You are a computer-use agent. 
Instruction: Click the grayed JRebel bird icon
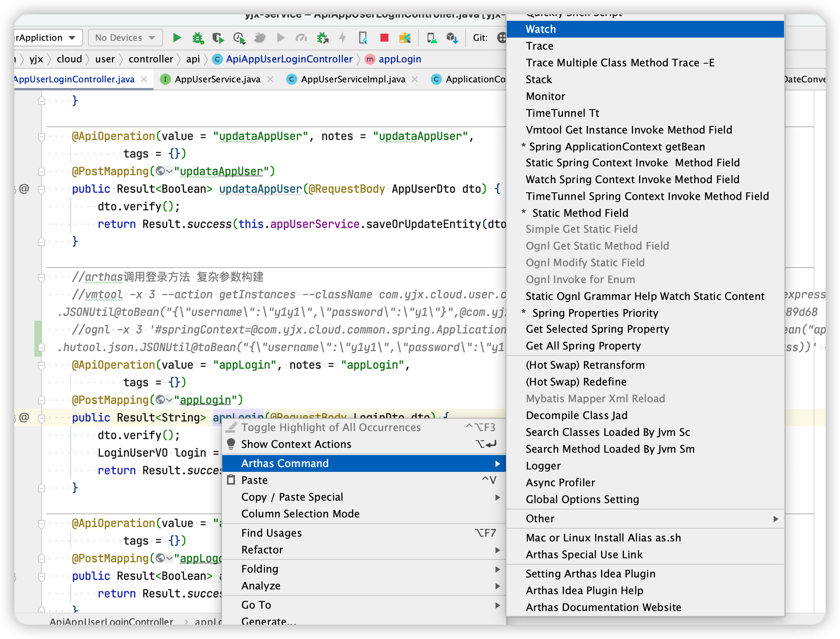[x=260, y=38]
